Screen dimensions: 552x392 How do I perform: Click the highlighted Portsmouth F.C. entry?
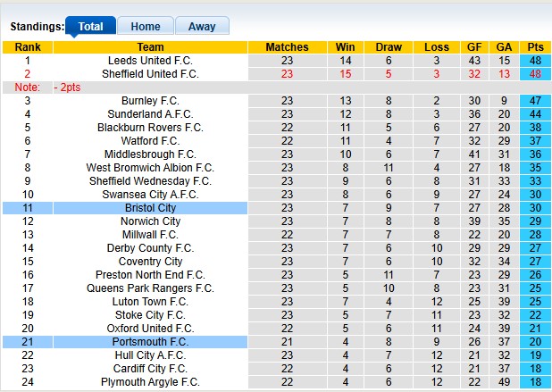pyautogui.click(x=150, y=342)
